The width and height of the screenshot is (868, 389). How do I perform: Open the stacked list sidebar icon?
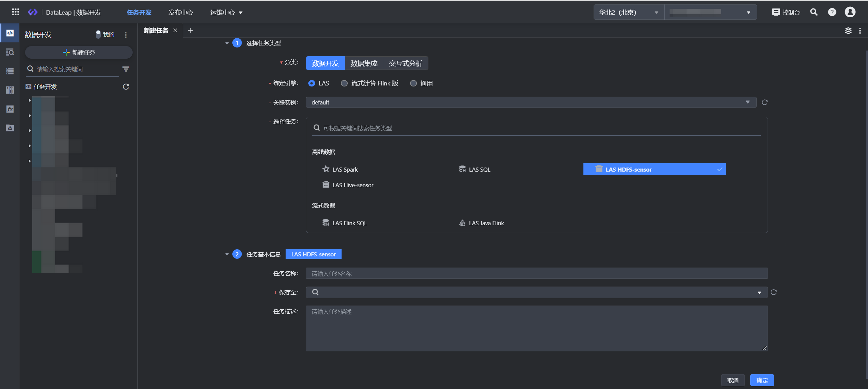(10, 71)
